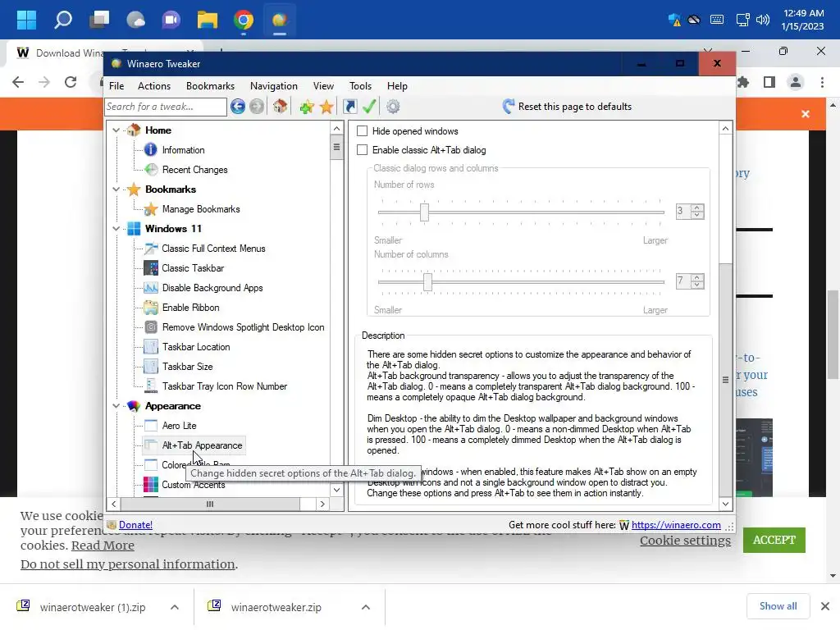
Task: Click the create shortcut arrow icon in toolbar
Action: (x=349, y=107)
